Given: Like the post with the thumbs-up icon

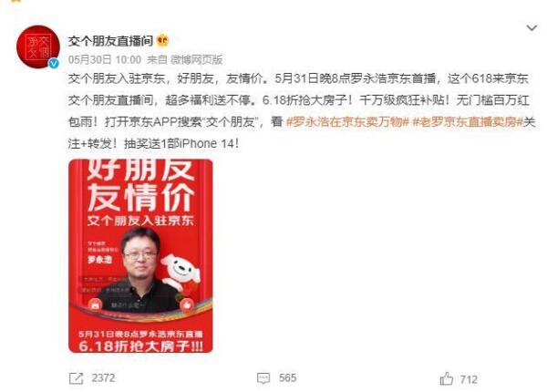Looking at the screenshot, I should (x=447, y=378).
